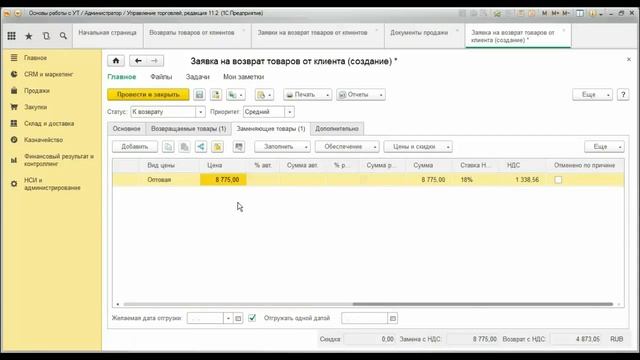Expand the Статус dropdown
The height and width of the screenshot is (360, 640).
pos(200,112)
